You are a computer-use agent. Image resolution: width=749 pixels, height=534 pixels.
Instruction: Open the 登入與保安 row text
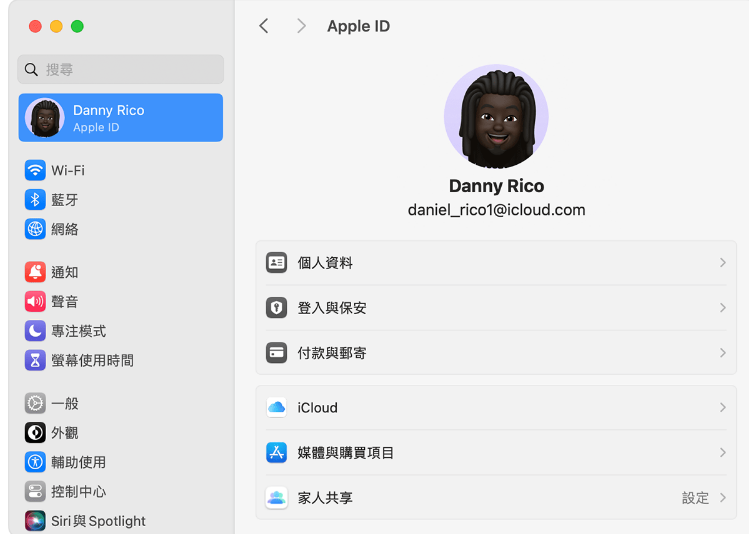point(332,308)
